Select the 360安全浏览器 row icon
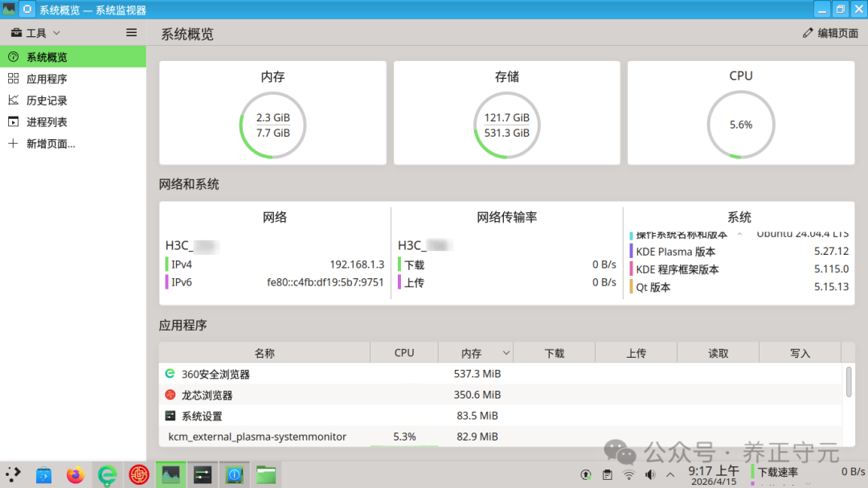 170,374
